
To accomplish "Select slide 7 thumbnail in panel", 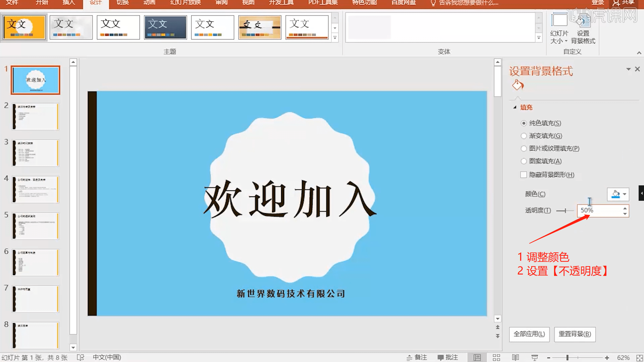I will tap(35, 299).
